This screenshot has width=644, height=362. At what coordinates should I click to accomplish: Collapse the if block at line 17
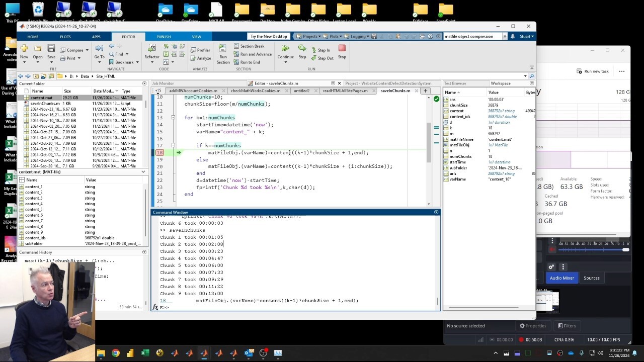click(173, 145)
